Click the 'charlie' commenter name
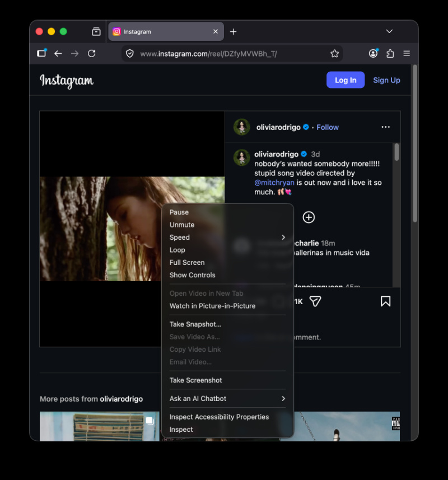This screenshot has width=448, height=480. click(307, 243)
